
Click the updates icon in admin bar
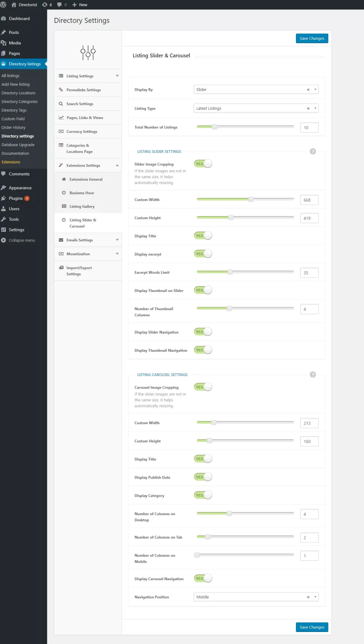(45, 5)
